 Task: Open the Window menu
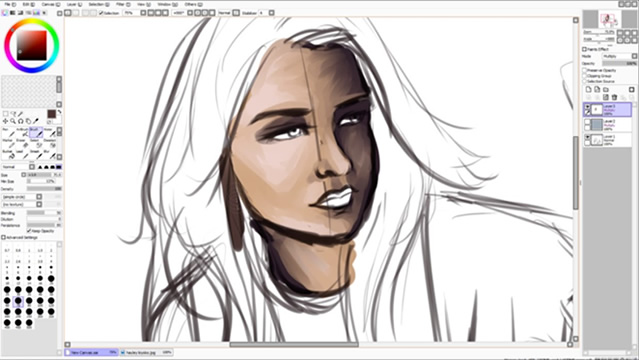click(166, 4)
